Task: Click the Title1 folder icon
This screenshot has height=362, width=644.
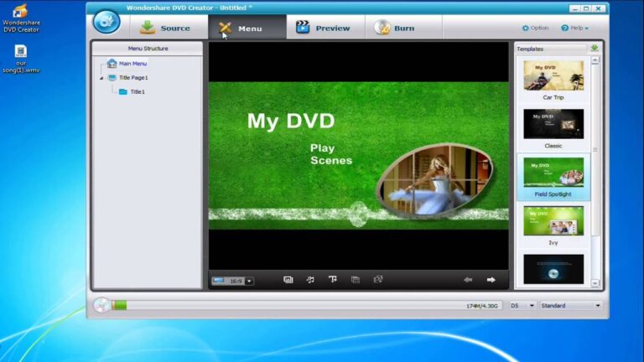Action: coord(122,91)
